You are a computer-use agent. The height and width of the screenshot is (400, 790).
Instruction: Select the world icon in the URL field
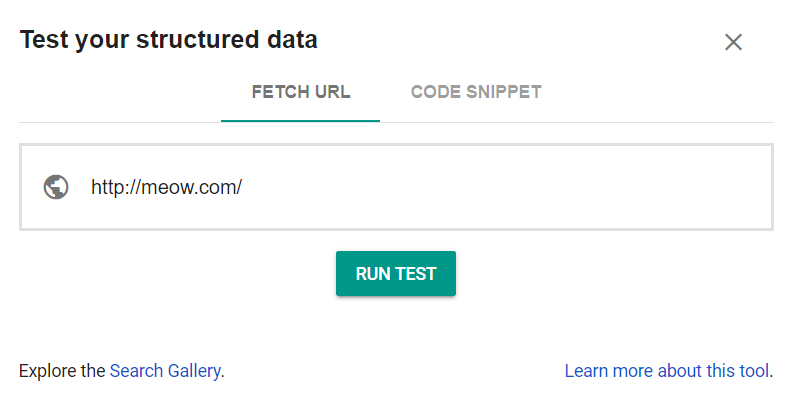pyautogui.click(x=56, y=187)
